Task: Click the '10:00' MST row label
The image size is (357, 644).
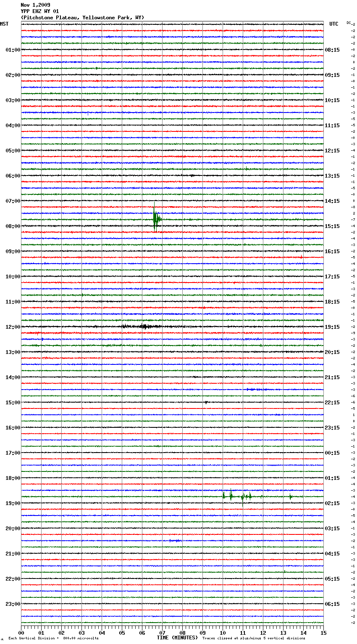Action: click(13, 277)
